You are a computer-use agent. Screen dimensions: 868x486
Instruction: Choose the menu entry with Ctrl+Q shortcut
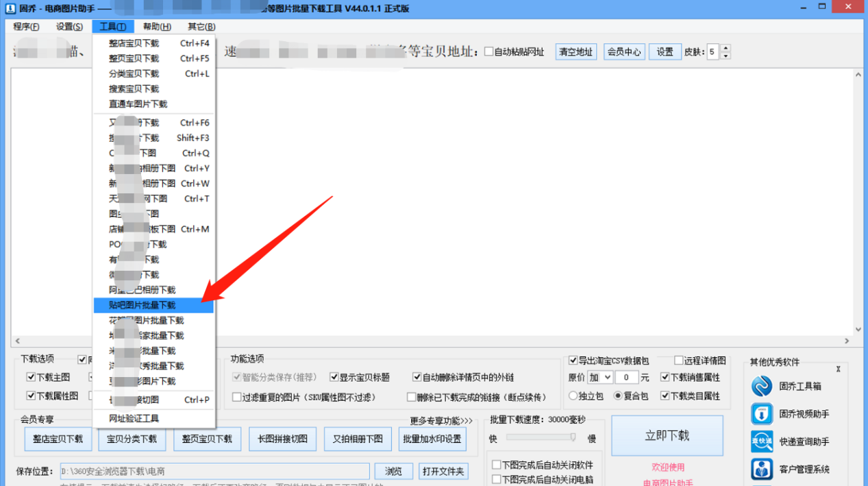154,153
